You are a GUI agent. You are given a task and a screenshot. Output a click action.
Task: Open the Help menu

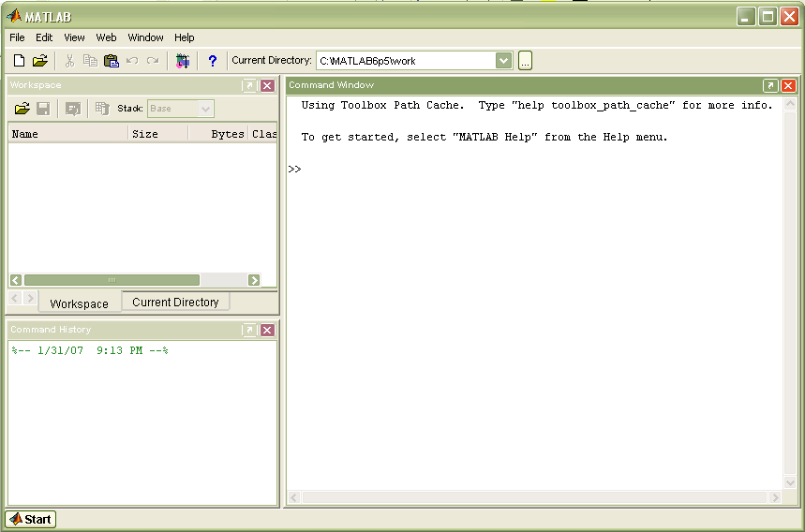tap(184, 37)
